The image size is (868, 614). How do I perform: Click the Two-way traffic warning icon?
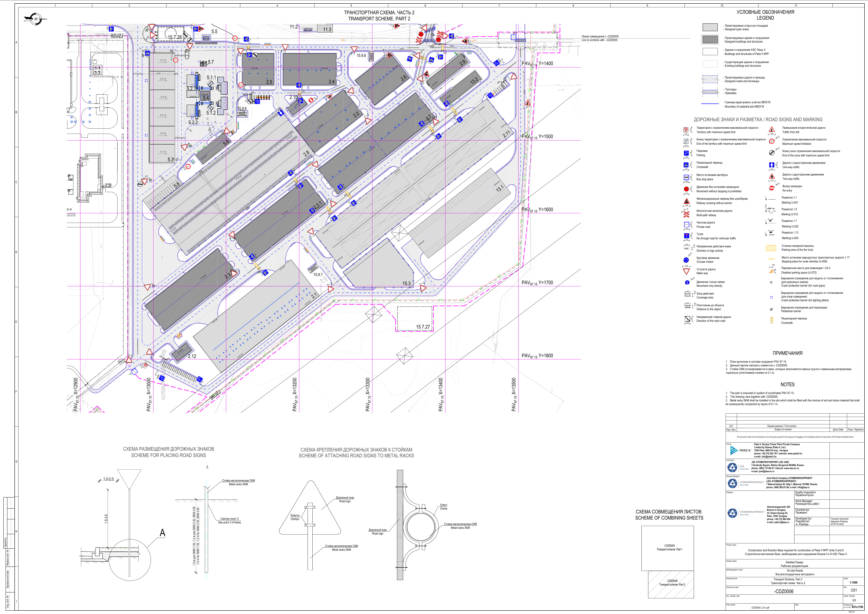click(772, 176)
